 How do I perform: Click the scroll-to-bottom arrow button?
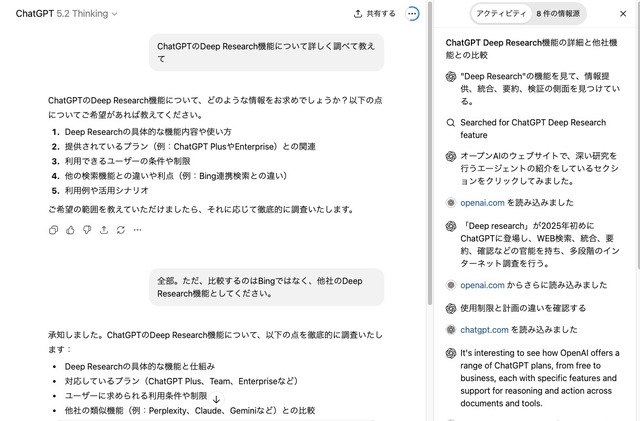(216, 399)
